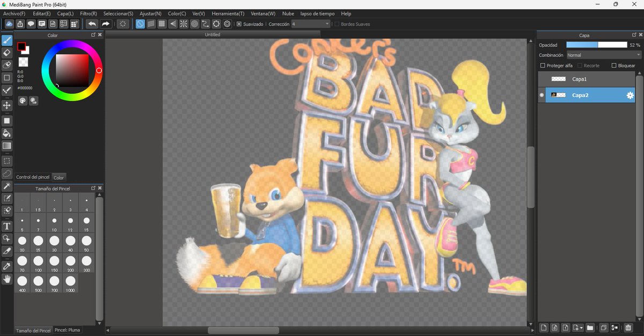Screen dimensions: 644x336
Task: Enable the parallel lines snap guide
Action: (151, 24)
